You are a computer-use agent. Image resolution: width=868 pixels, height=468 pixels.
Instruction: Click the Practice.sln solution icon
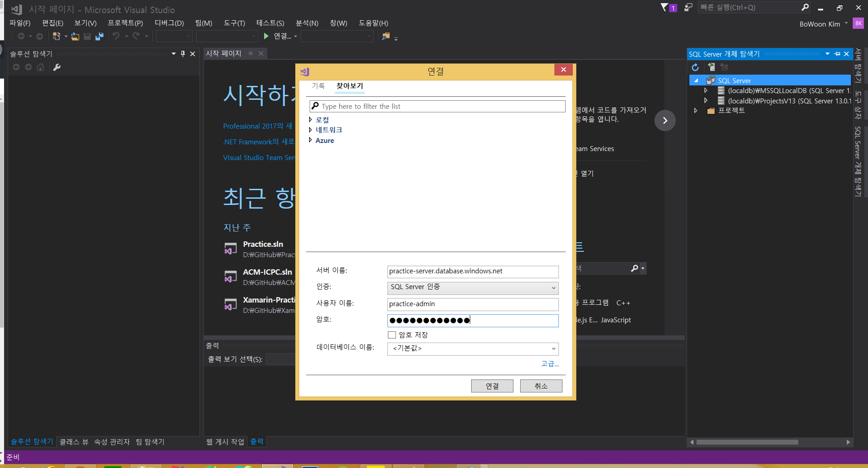coord(230,249)
